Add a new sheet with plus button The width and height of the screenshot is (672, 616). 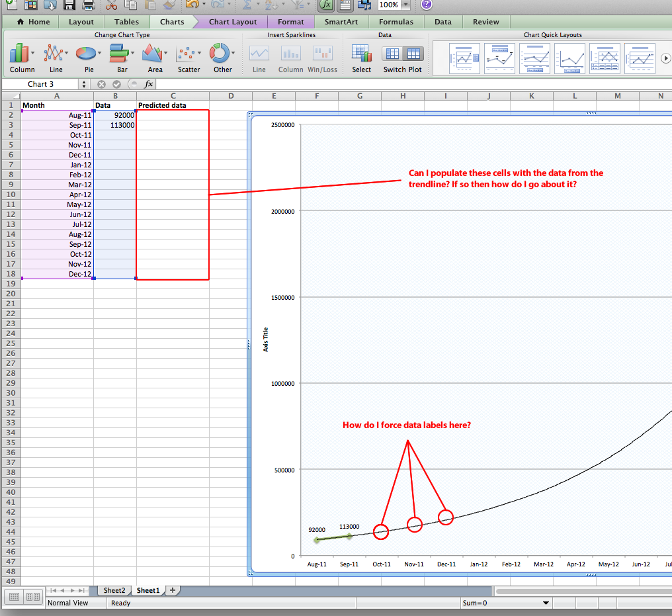172,590
